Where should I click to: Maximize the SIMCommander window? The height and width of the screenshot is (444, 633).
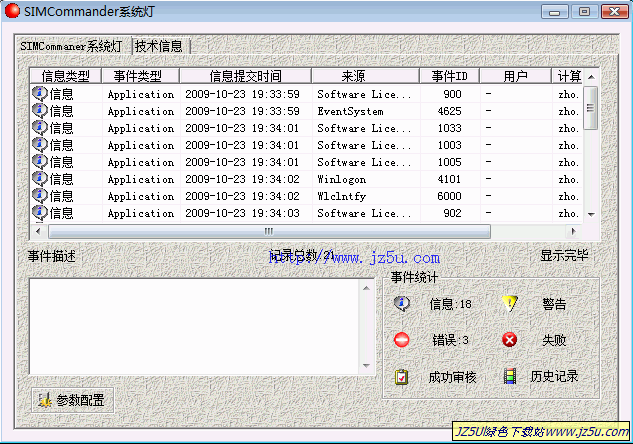585,11
